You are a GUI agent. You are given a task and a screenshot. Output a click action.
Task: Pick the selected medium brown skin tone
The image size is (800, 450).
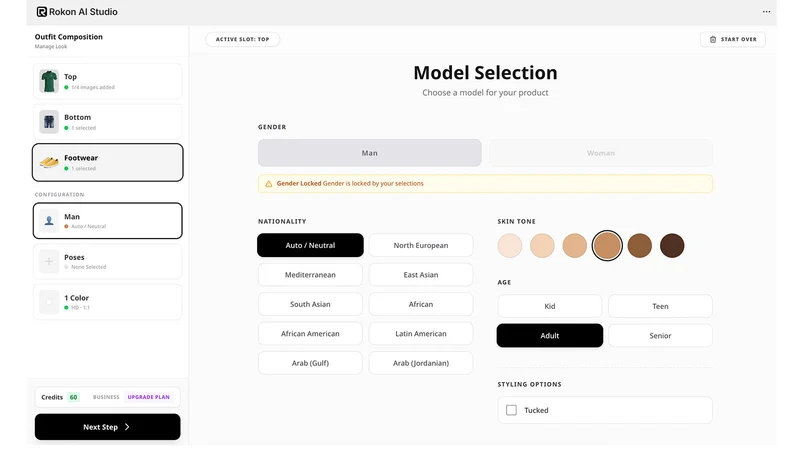click(607, 246)
